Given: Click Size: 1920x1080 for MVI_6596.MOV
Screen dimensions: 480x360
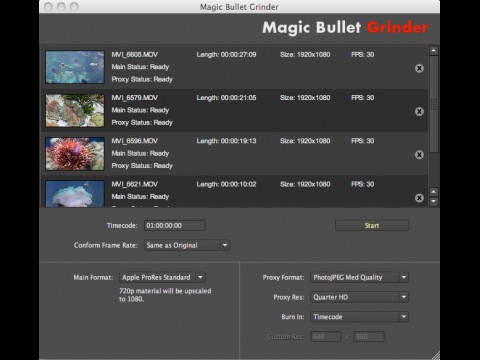Looking at the screenshot, I should (x=305, y=141).
